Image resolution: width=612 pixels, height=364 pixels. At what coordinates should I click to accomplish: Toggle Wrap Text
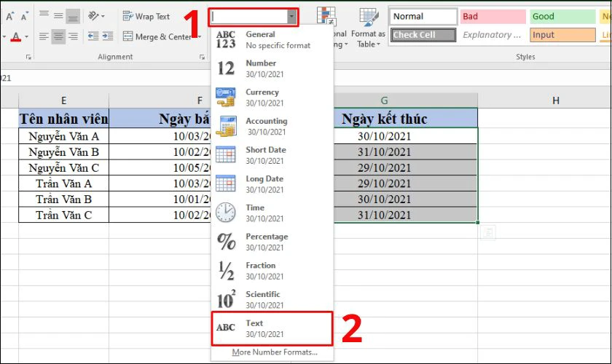click(x=146, y=17)
